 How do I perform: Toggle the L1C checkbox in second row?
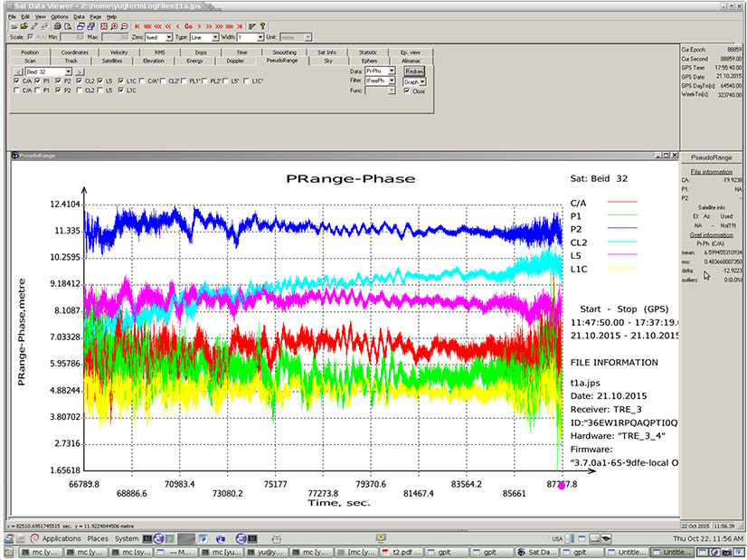tap(122, 90)
